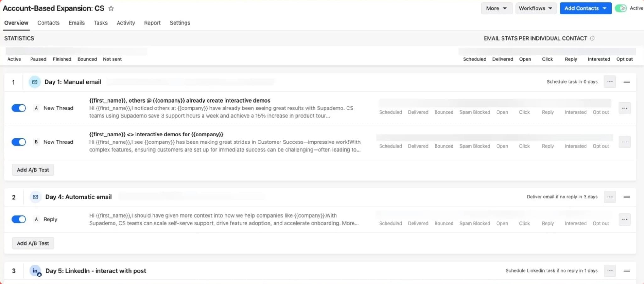Click the drag handle for Day 5 step
The image size is (644, 284).
(627, 270)
